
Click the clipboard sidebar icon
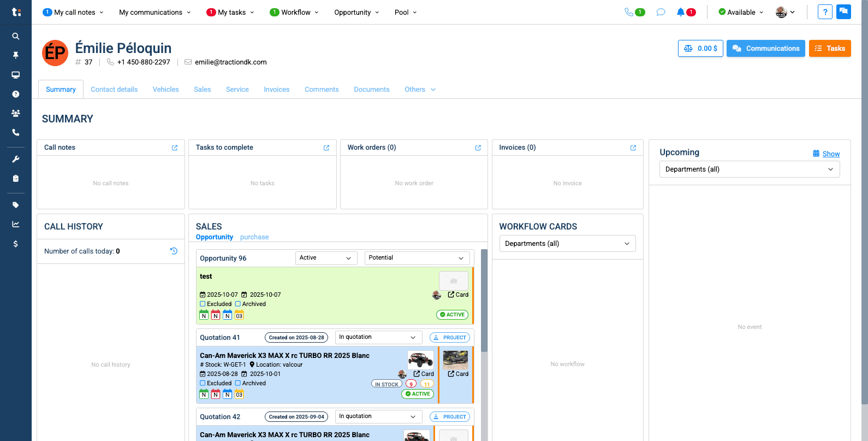click(x=16, y=178)
